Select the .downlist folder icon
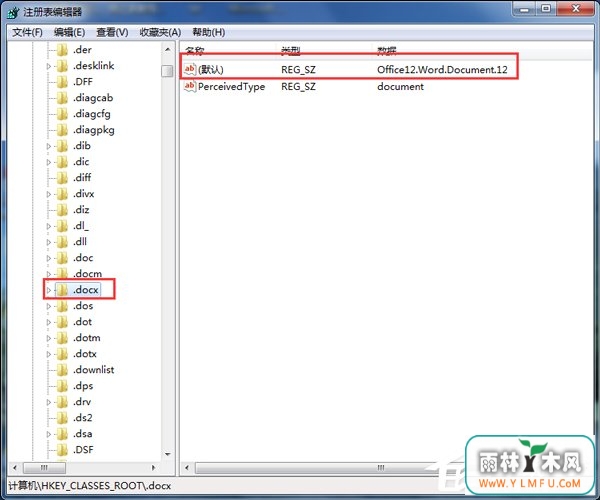This screenshot has height=500, width=600. click(x=62, y=370)
